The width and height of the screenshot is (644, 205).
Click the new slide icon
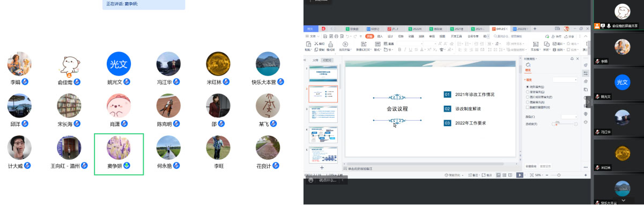(364, 44)
